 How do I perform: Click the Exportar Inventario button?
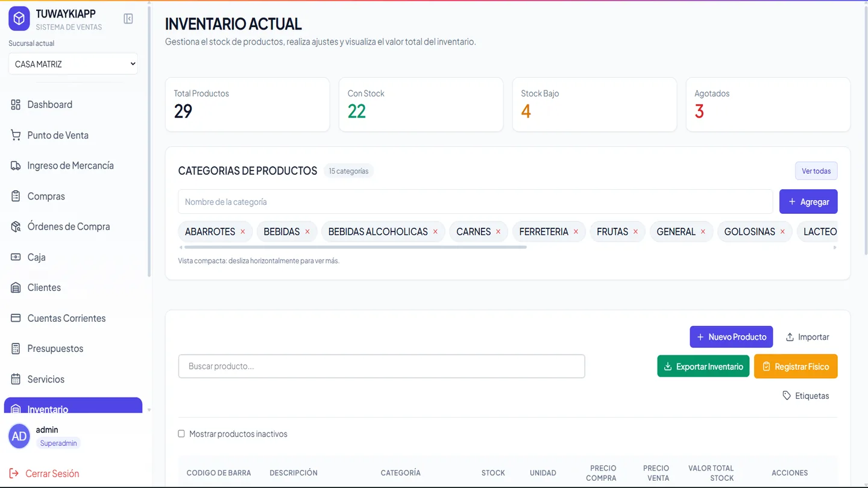(x=703, y=366)
